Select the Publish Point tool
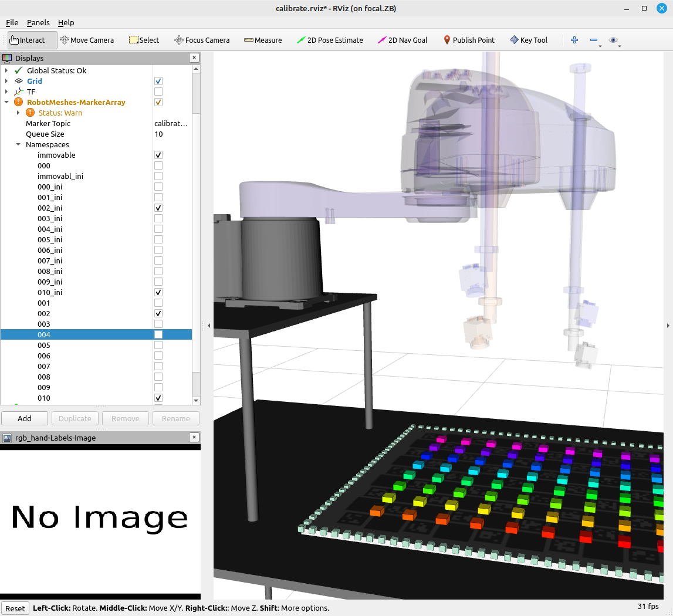This screenshot has width=673, height=616. tap(468, 40)
